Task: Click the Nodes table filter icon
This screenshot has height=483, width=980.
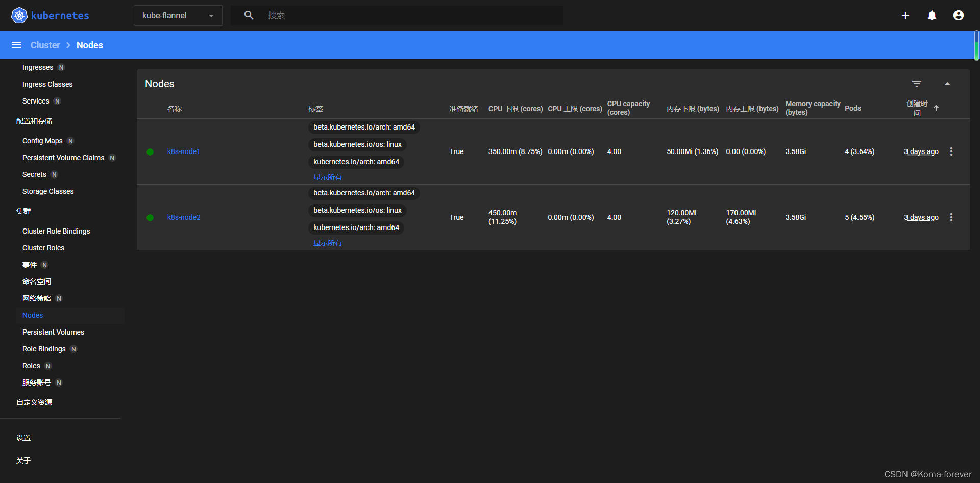Action: (917, 84)
